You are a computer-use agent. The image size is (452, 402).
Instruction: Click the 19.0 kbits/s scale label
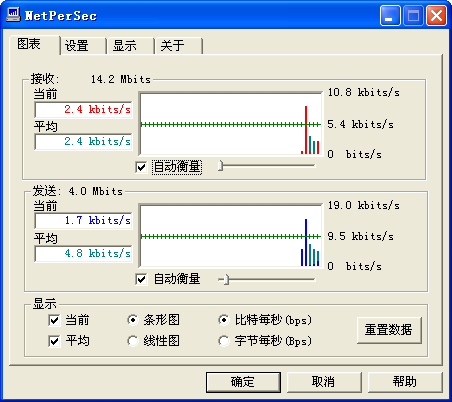pos(363,205)
